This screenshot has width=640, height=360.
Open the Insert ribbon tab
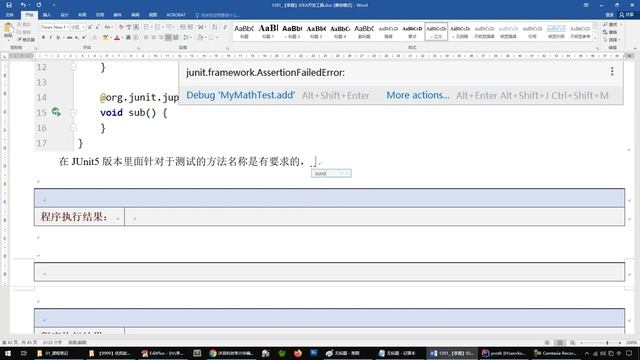pos(47,15)
